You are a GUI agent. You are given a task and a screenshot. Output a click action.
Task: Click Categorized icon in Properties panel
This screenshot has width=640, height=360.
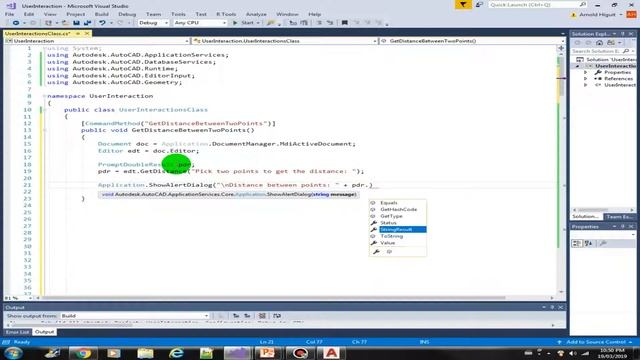(577, 243)
